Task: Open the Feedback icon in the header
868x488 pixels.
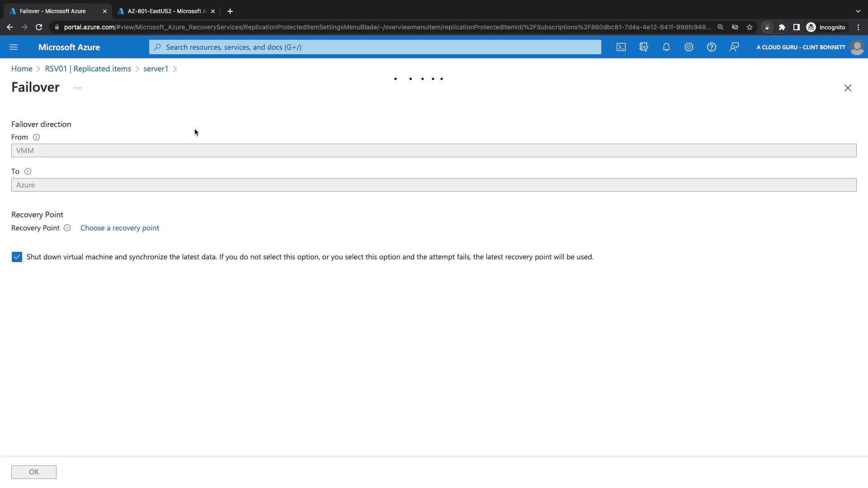Action: [734, 47]
